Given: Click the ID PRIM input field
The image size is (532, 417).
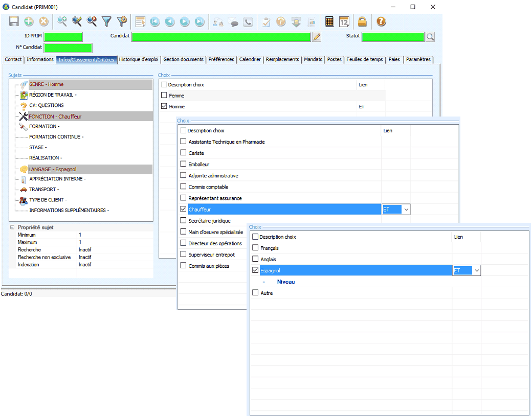Looking at the screenshot, I should pos(63,37).
